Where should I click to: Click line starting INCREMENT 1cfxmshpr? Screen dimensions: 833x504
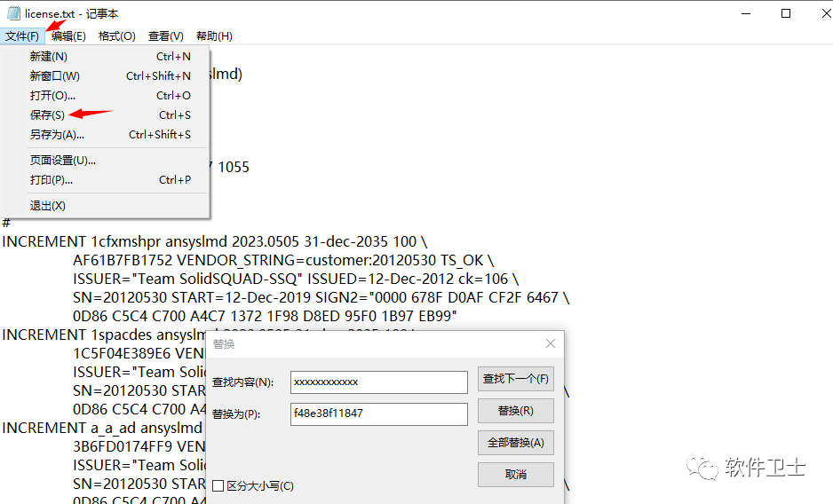pyautogui.click(x=215, y=241)
